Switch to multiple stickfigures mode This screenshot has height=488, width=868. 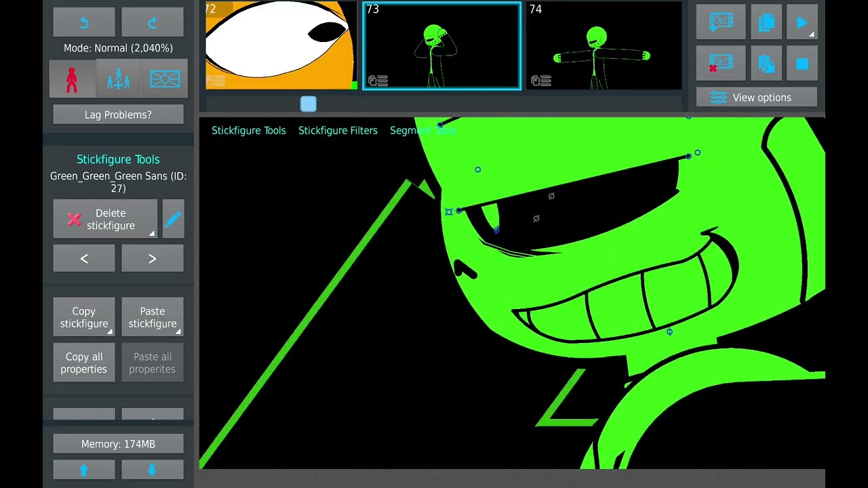pyautogui.click(x=118, y=79)
